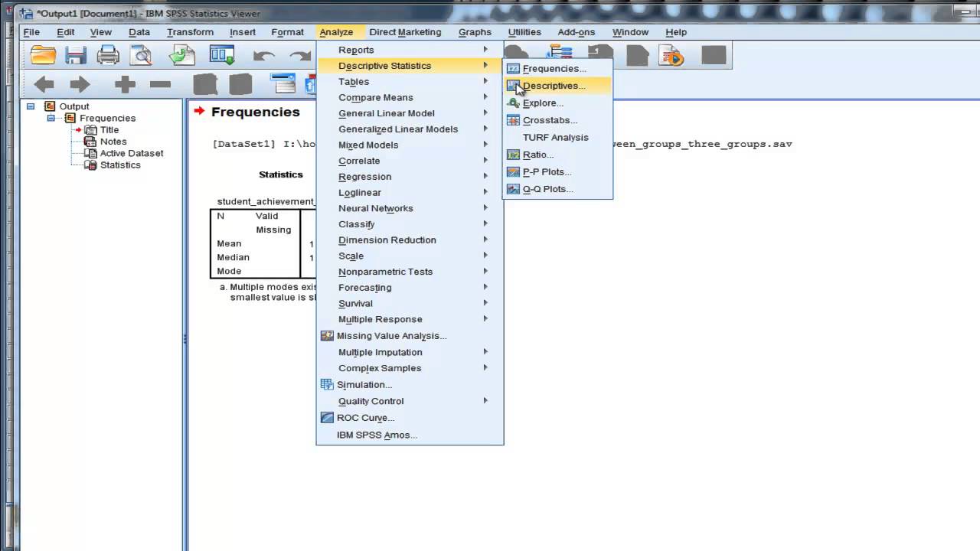Screen dimensions: 980x551
Task: Choose Ratio from the submenu
Action: pyautogui.click(x=557, y=155)
